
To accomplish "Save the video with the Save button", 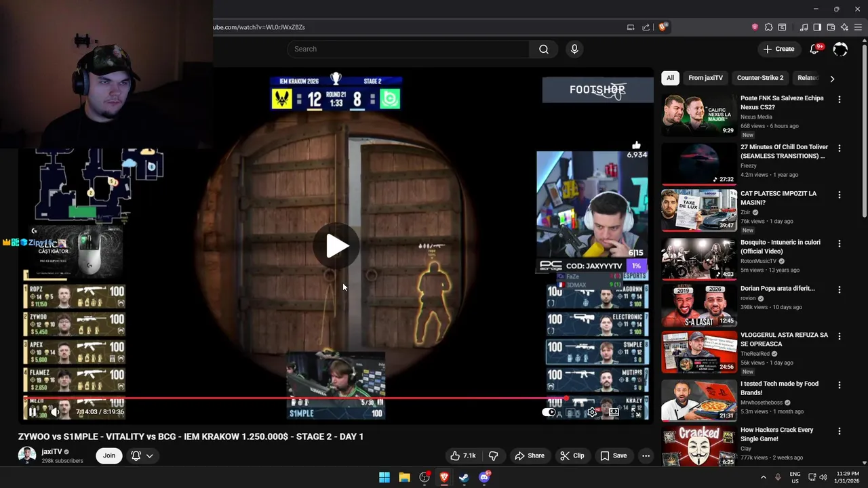I will 613,455.
